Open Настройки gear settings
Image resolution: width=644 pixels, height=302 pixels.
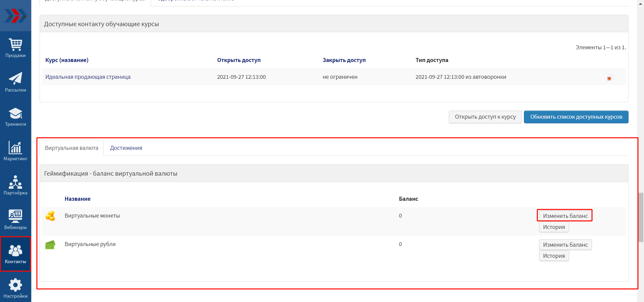pos(15,288)
